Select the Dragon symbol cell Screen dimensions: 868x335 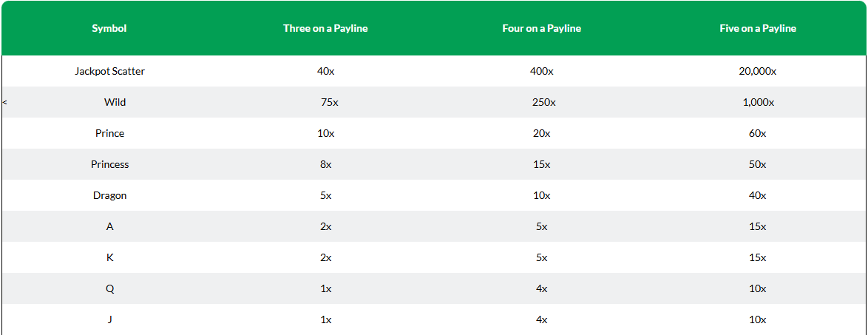tap(109, 195)
